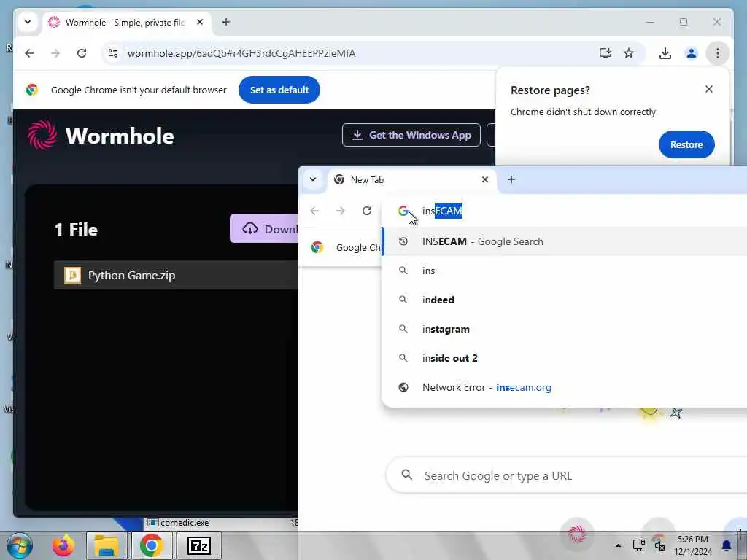The image size is (747, 560).
Task: Click the Download button for the file
Action: (x=264, y=228)
